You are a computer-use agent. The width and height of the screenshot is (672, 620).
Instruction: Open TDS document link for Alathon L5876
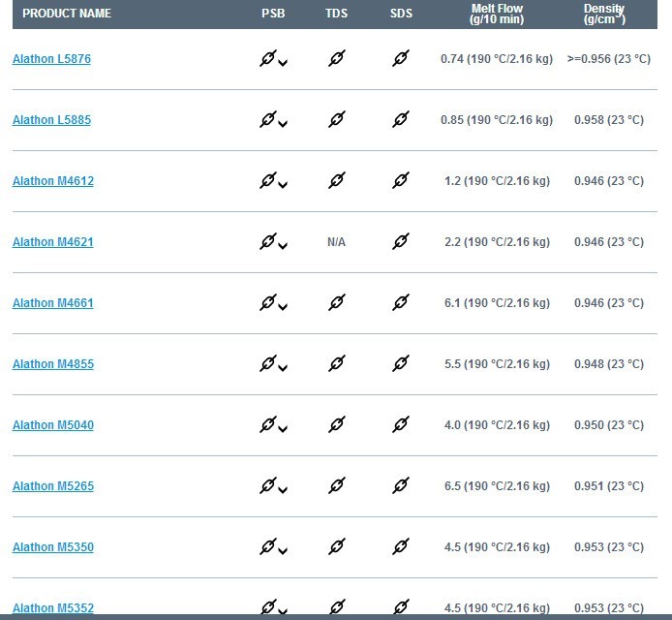pyautogui.click(x=337, y=58)
